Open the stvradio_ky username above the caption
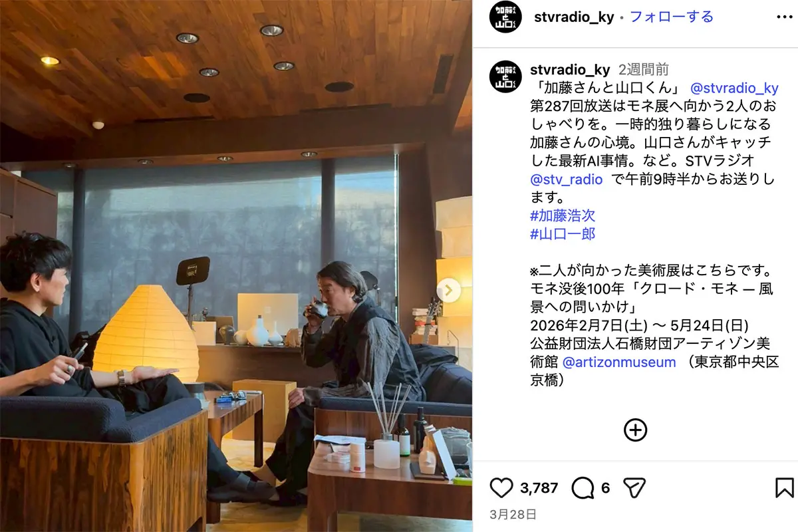The width and height of the screenshot is (798, 532). pos(570,70)
